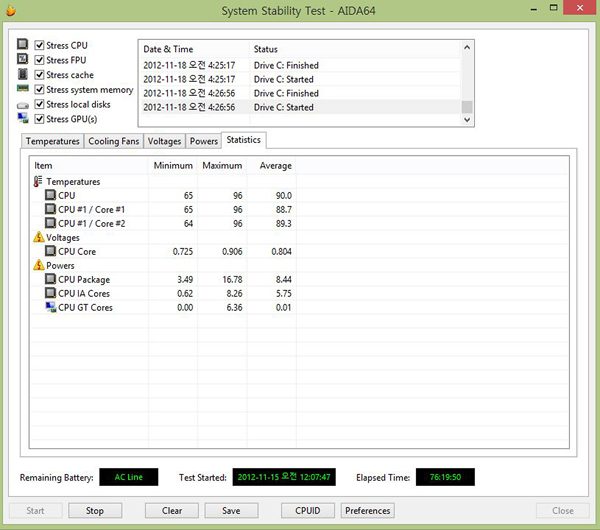Screen dimensions: 600x530
Task: Disable the Stress GPU(s) checkbox
Action: point(39,119)
